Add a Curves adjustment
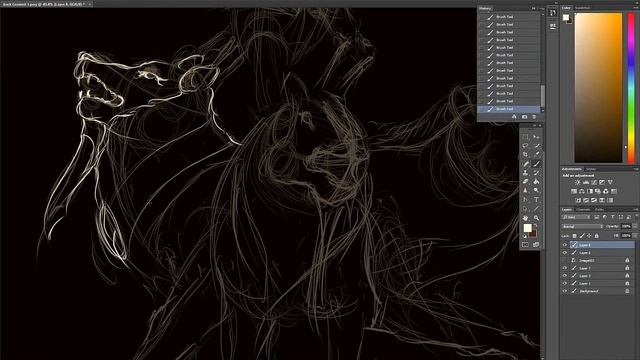This screenshot has width=640, height=360. 594,182
